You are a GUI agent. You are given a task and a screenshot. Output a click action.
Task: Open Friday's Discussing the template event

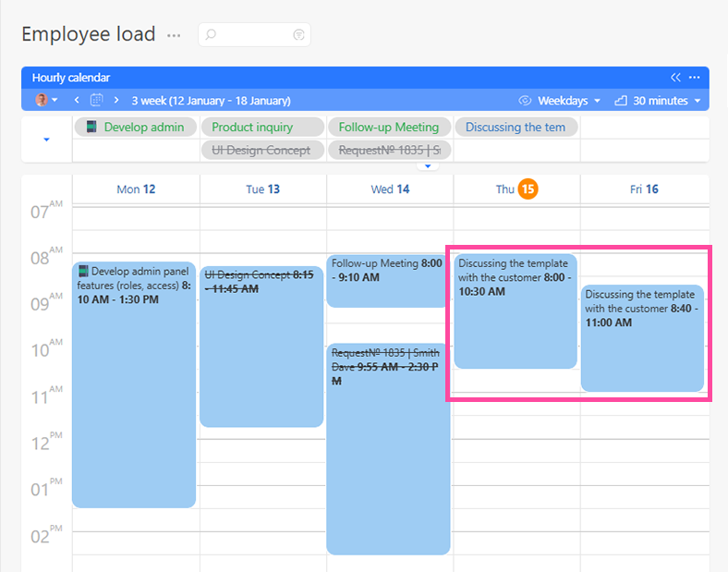pos(642,339)
